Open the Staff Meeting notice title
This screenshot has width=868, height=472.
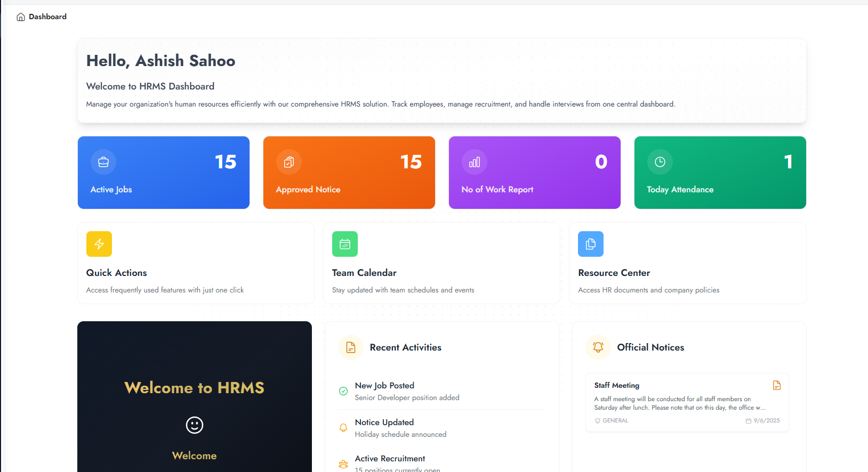tap(617, 385)
